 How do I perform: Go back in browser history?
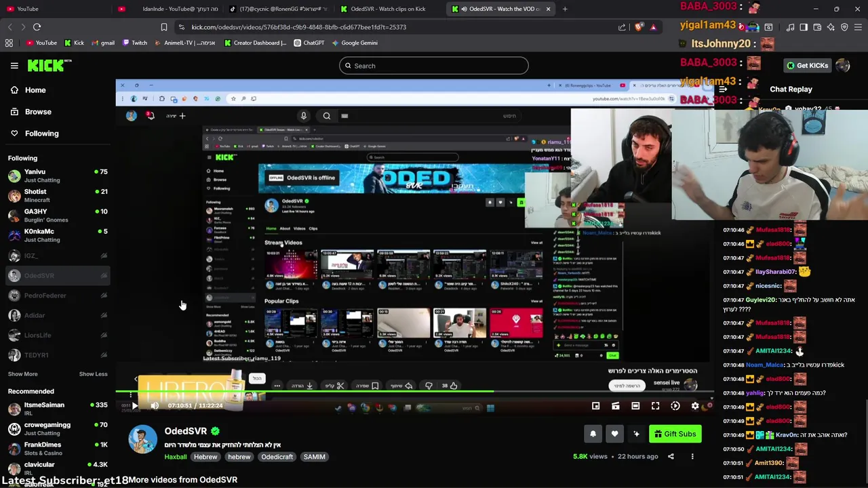coord(9,27)
